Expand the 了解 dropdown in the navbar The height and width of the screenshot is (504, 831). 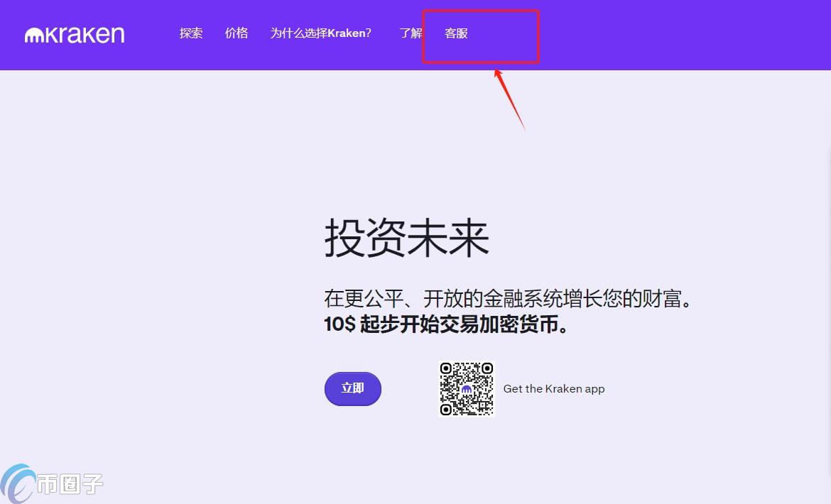tap(411, 33)
